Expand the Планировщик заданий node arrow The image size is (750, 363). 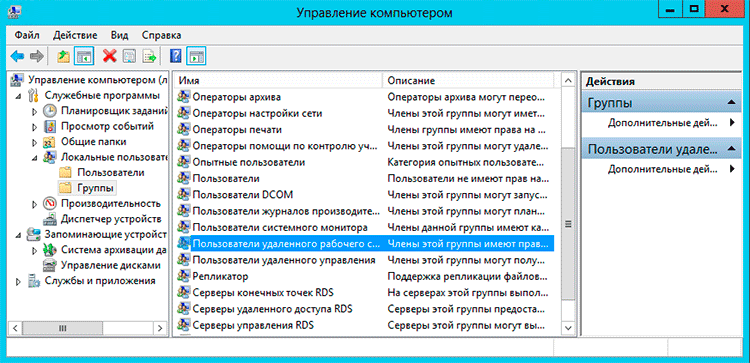[x=34, y=112]
